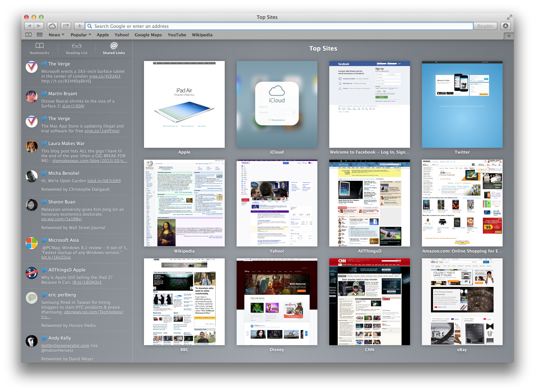
Task: Click the add bookmark plus button
Action: (x=79, y=26)
